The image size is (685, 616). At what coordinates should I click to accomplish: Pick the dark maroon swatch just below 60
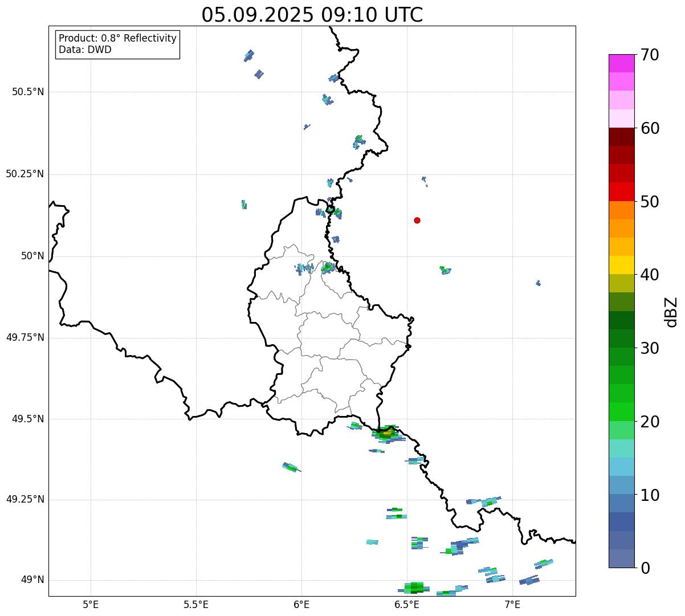(x=621, y=137)
